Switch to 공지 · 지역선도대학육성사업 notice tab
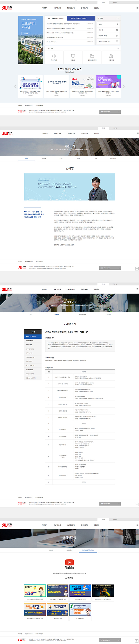Screen dimensions: 139x644 click(78, 18)
